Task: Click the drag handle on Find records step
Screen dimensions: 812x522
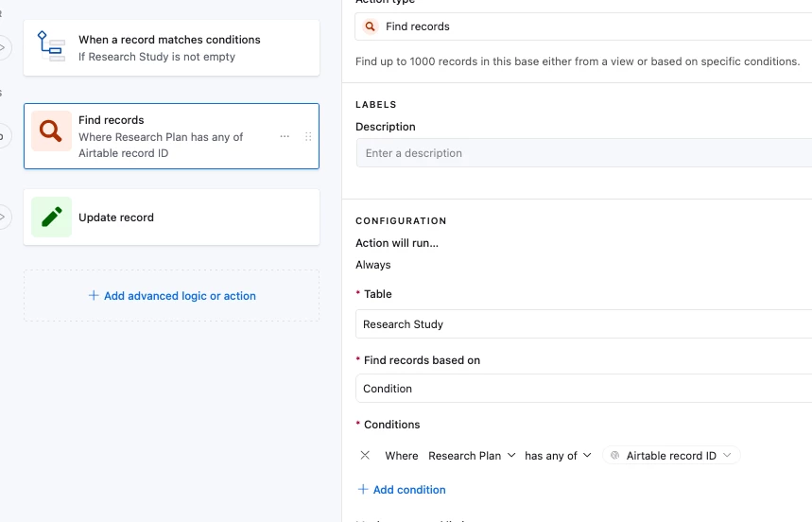Action: click(308, 137)
